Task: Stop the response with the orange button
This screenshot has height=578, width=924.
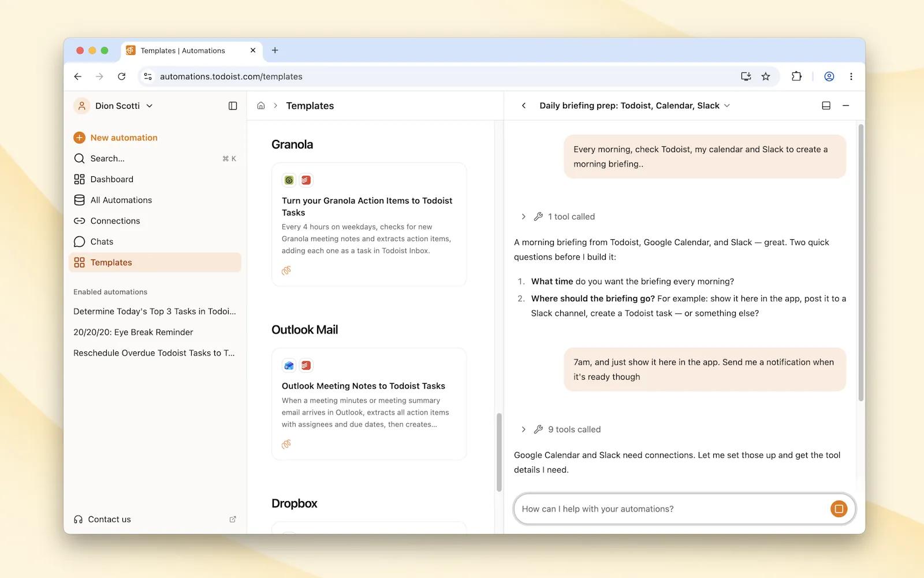Action: (x=839, y=509)
